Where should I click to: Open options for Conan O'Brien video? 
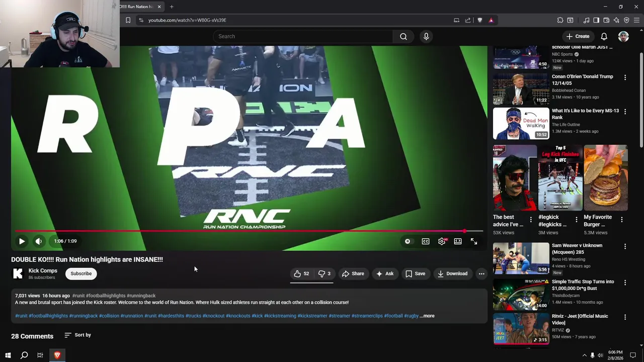(x=625, y=77)
